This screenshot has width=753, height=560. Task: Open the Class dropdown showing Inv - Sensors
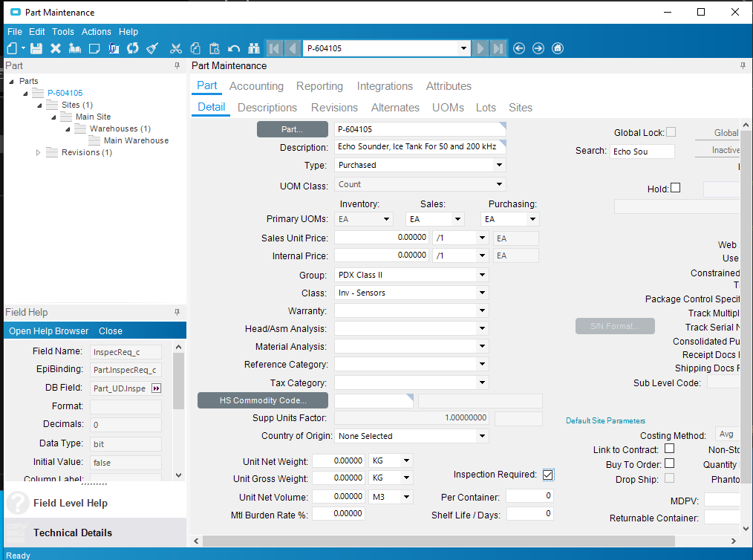tap(482, 293)
